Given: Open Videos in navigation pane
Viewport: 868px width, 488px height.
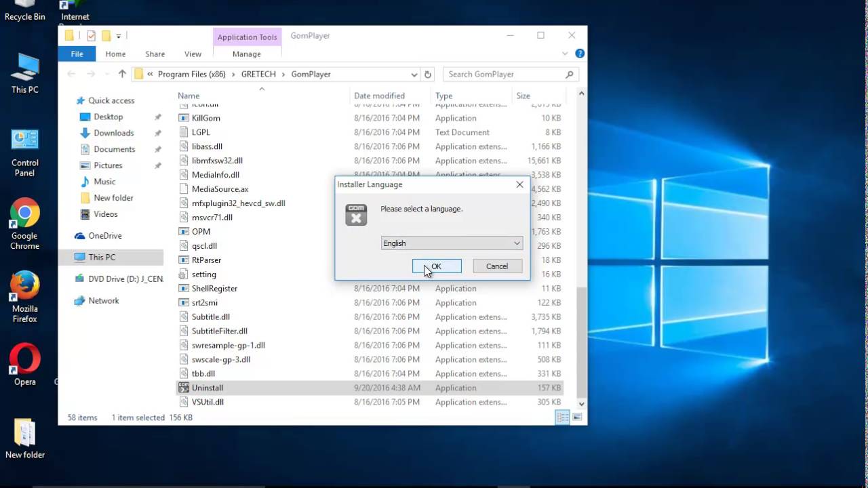Looking at the screenshot, I should (106, 214).
